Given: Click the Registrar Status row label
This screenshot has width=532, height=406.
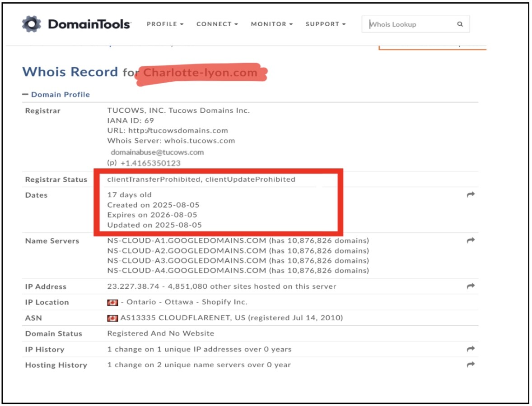Looking at the screenshot, I should (x=56, y=180).
